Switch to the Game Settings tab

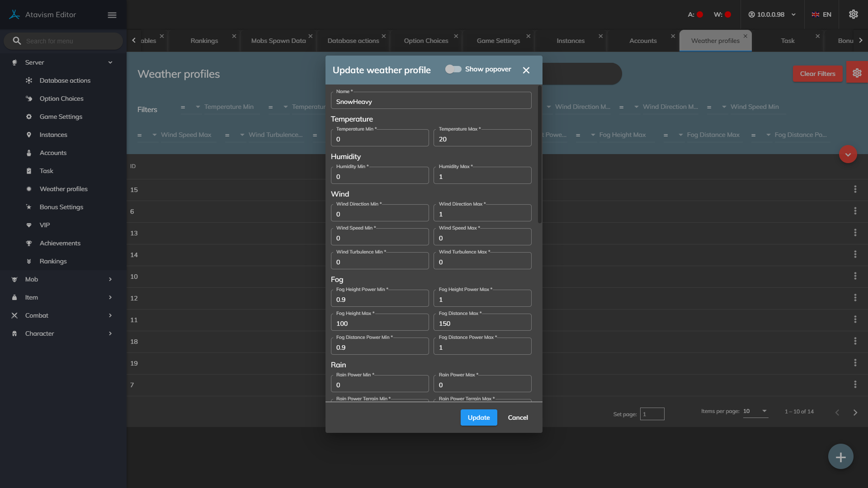(x=498, y=41)
